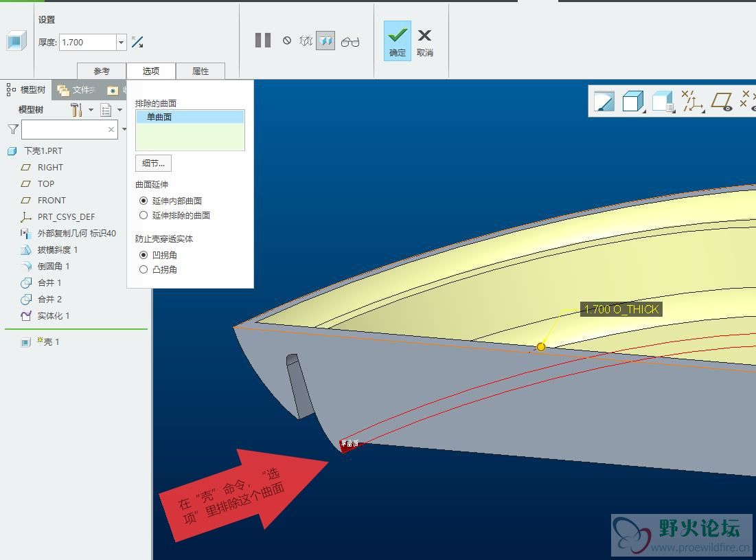Select 合并 2 feature
The image size is (756, 560).
click(x=49, y=299)
